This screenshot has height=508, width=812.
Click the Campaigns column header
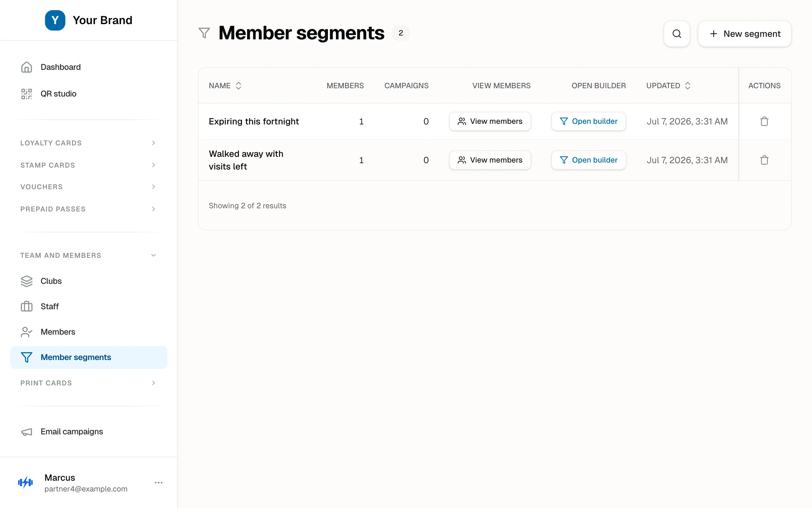(406, 86)
